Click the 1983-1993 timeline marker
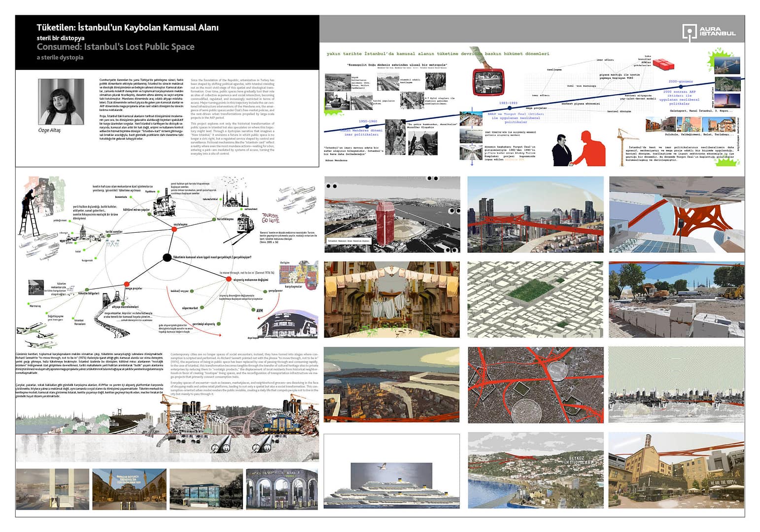Image resolution: width=760 pixels, height=532 pixels. click(509, 108)
